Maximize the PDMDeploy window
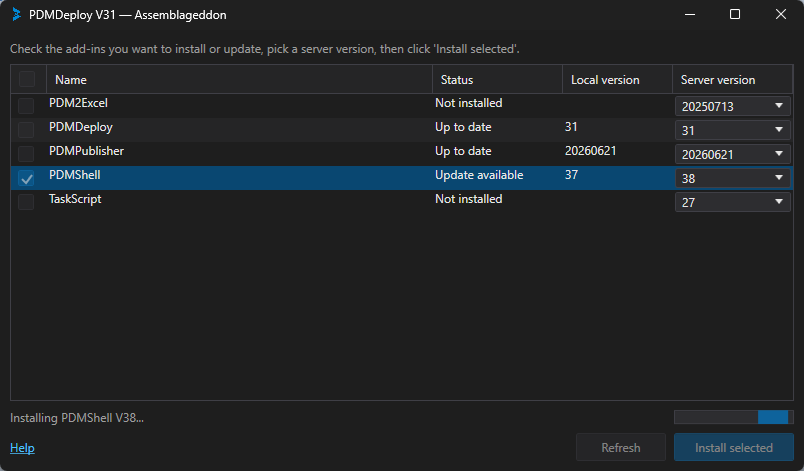Viewport: 804px width, 471px height. (x=735, y=14)
